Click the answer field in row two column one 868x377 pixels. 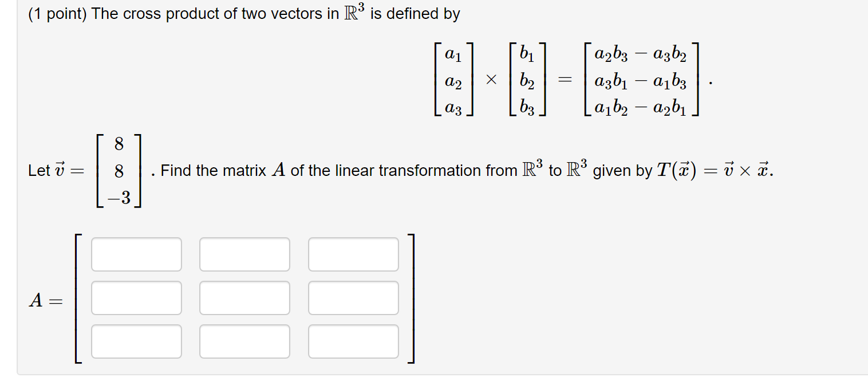point(136,297)
